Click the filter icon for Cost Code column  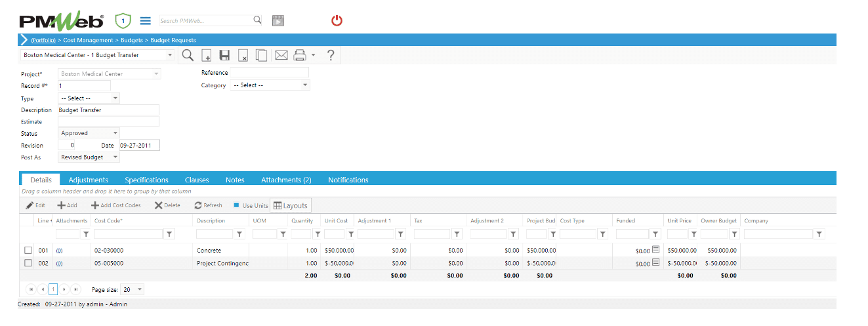coord(169,234)
